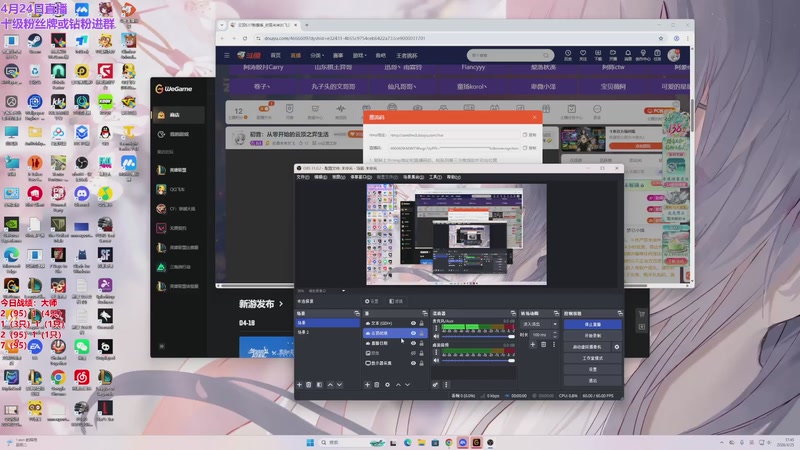Viewport: 800px width, 450px height.
Task: Open browser tab search chevron
Action: tap(222, 25)
